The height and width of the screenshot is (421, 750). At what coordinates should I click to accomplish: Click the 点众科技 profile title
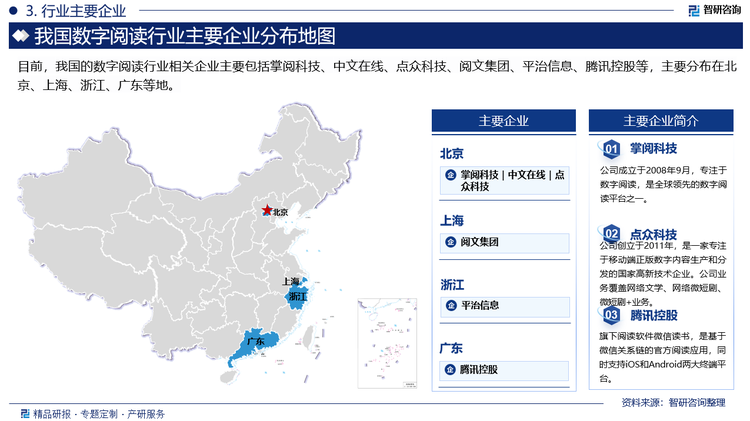point(653,234)
